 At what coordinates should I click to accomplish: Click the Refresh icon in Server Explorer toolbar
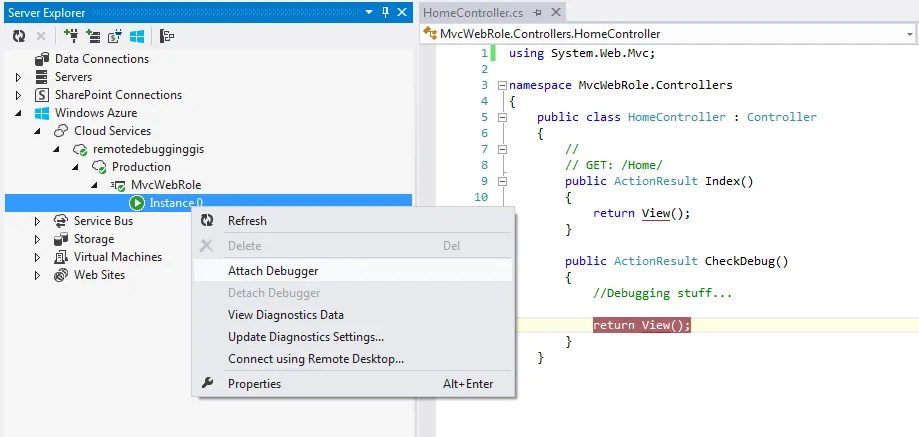(x=19, y=36)
